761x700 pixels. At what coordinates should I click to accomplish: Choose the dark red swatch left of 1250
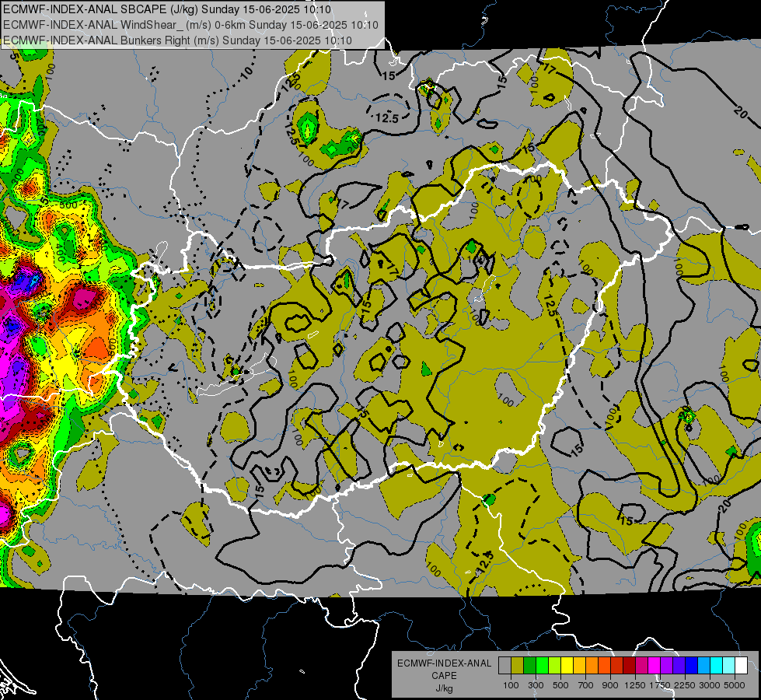pos(629,666)
